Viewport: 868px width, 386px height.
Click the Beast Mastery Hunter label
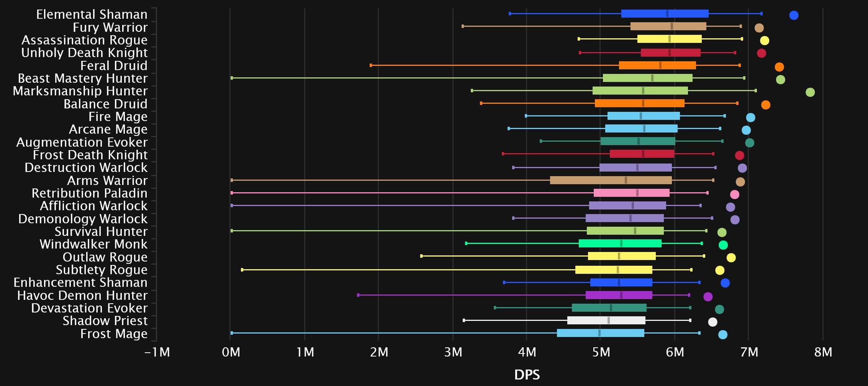tap(83, 79)
